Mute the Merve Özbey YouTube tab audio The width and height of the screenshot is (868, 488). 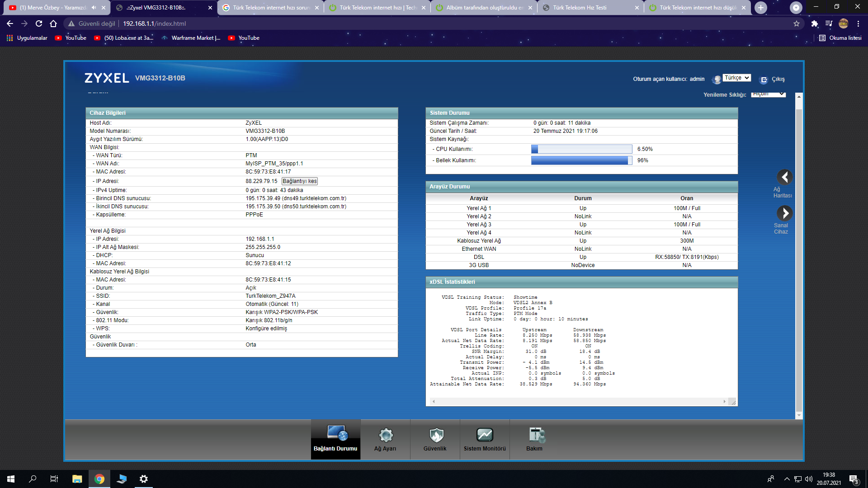[x=94, y=8]
